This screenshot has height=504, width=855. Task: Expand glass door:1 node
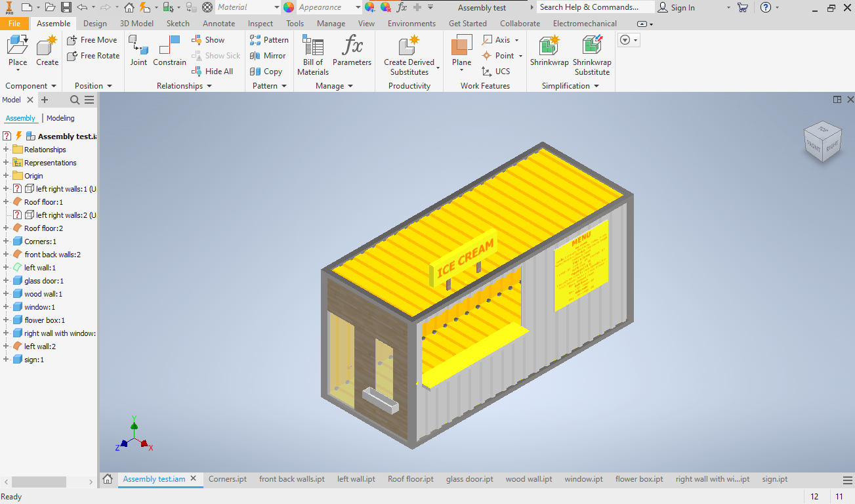(6, 281)
